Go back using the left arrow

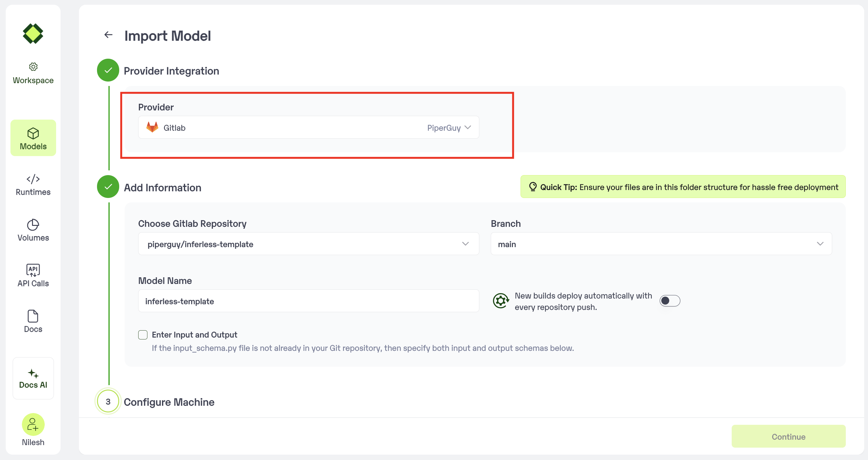point(108,35)
